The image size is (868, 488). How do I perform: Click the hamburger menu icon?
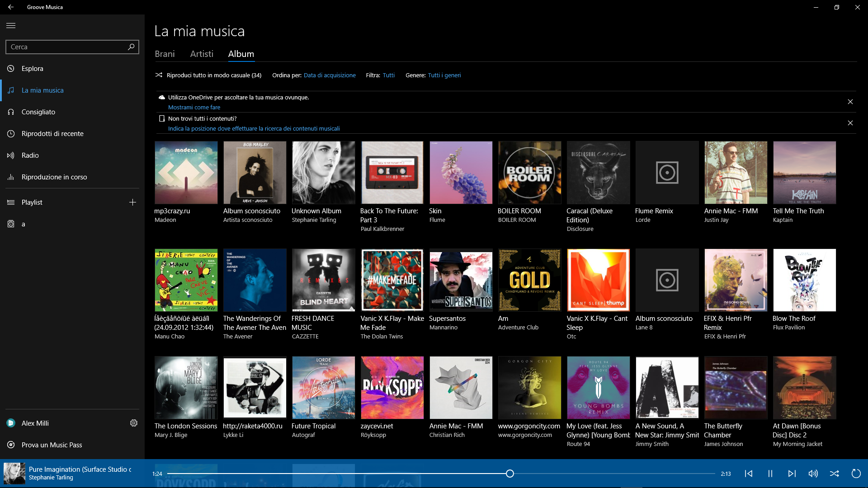coord(11,25)
